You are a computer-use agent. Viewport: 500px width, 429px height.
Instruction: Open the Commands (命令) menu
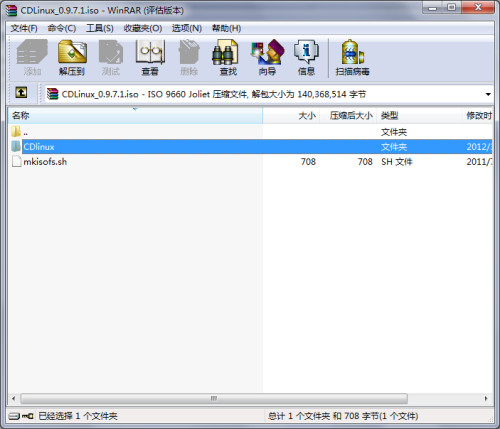[62, 28]
